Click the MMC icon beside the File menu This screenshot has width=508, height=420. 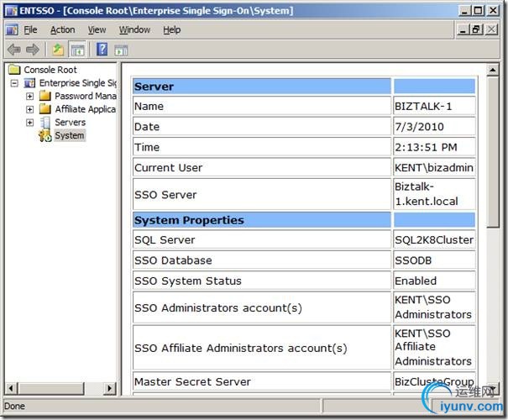point(12,29)
